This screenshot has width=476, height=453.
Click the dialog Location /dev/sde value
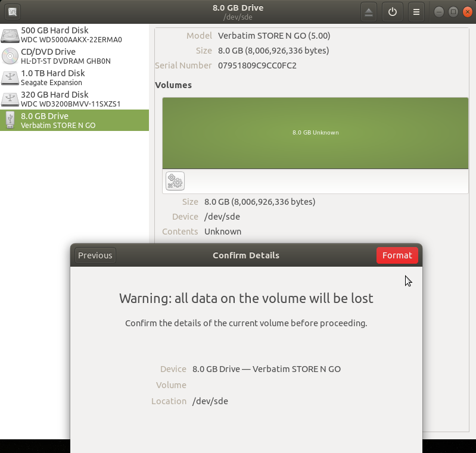pyautogui.click(x=210, y=401)
